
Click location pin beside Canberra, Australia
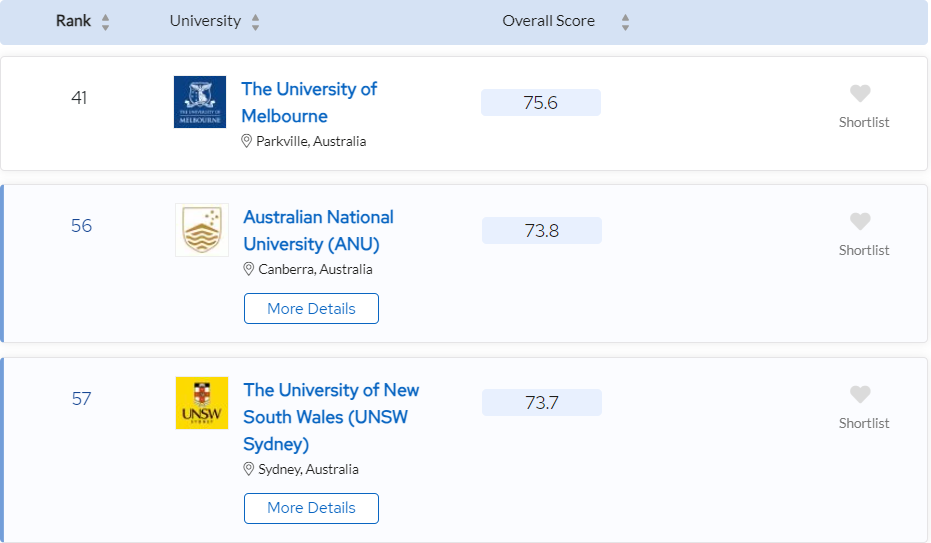pos(249,269)
